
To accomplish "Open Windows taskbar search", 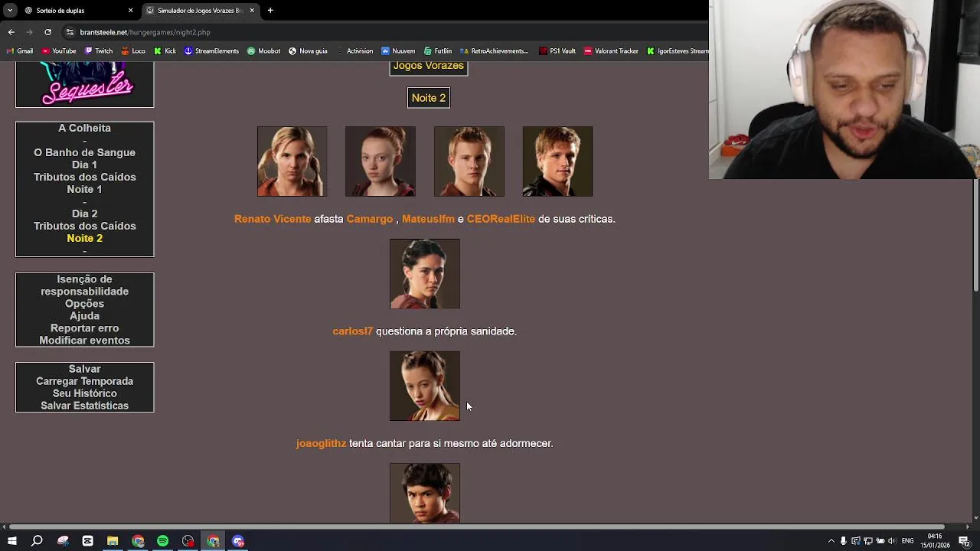I will click(x=37, y=541).
